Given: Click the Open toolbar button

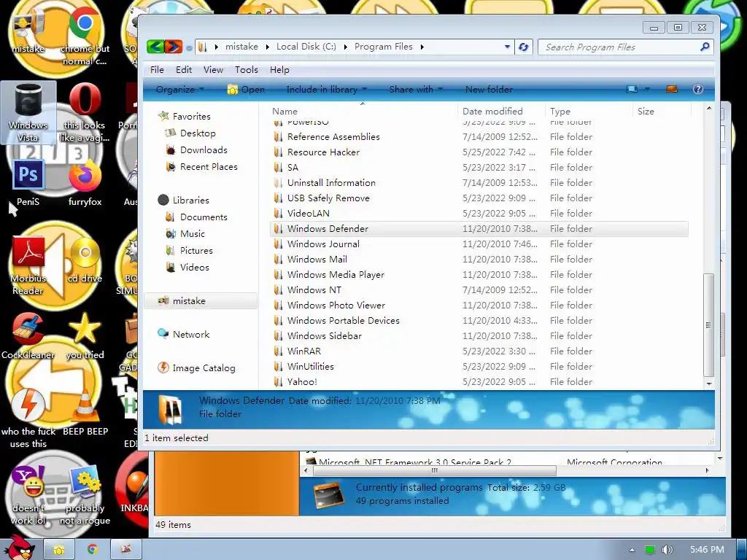Looking at the screenshot, I should [x=246, y=90].
